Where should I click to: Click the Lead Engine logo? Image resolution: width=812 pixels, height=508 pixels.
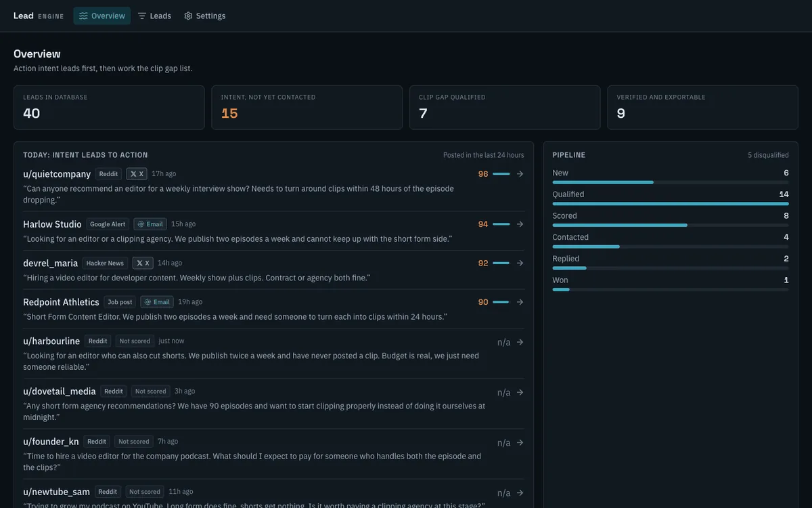[39, 16]
